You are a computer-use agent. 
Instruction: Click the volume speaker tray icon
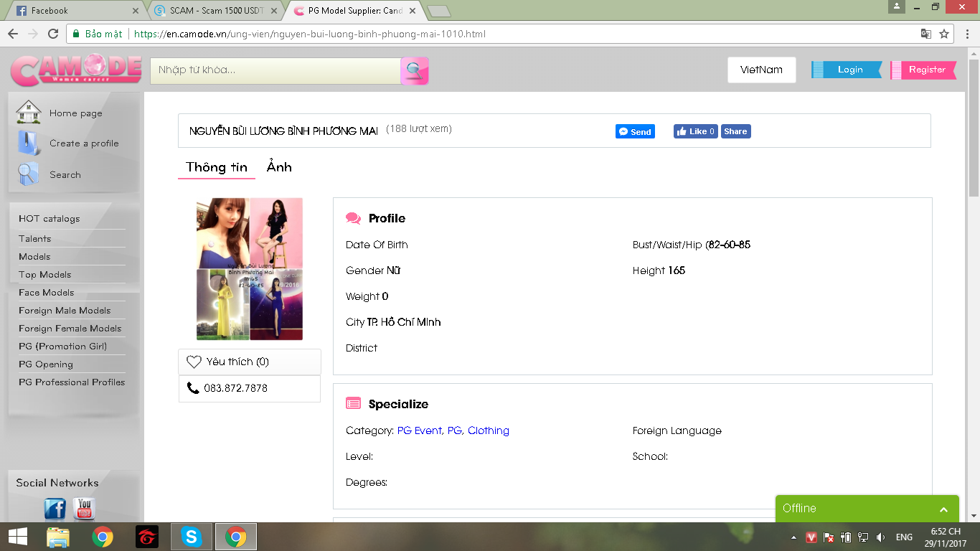point(880,537)
